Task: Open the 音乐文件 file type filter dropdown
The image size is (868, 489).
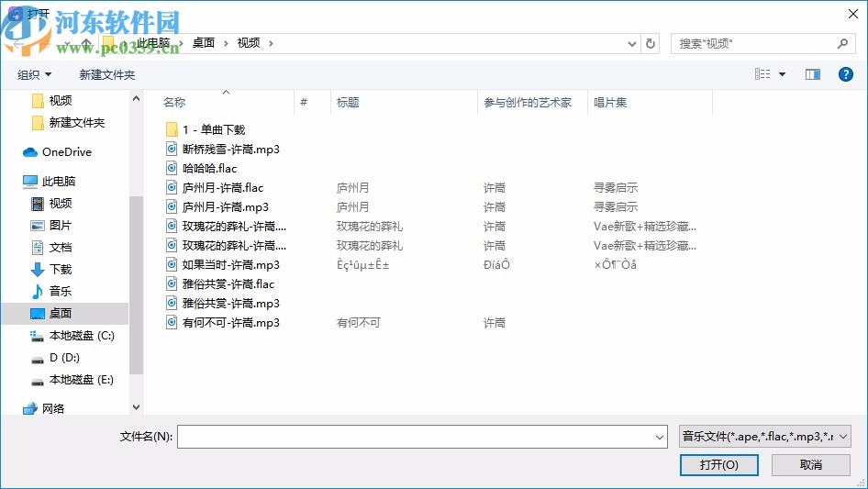Action: click(764, 437)
